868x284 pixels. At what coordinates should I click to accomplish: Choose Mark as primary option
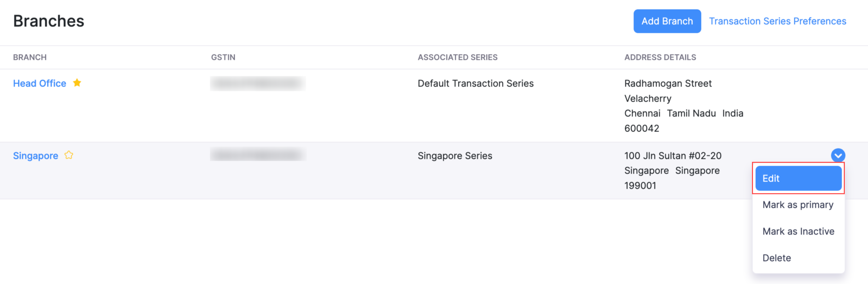click(798, 205)
